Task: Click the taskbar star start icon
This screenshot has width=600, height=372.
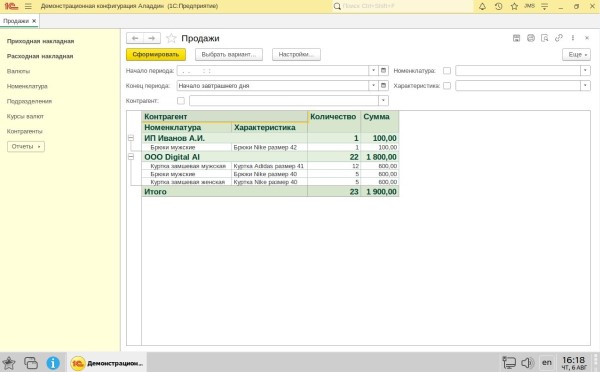Action: [x=8, y=362]
